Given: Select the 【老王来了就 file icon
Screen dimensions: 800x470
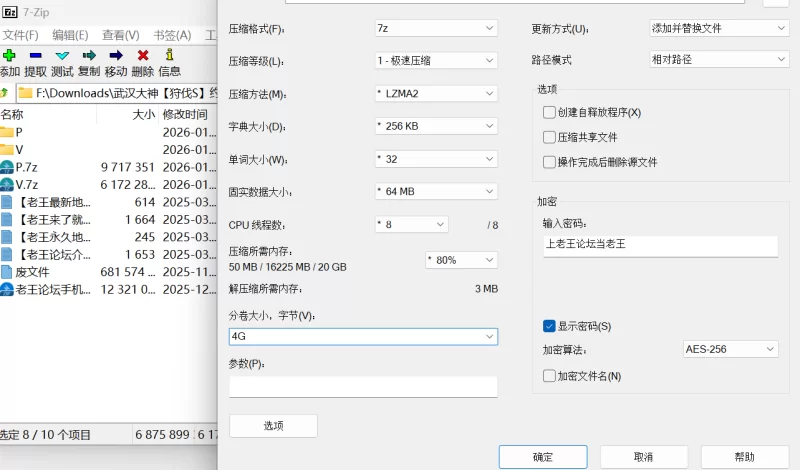Looking at the screenshot, I should click(x=7, y=219).
